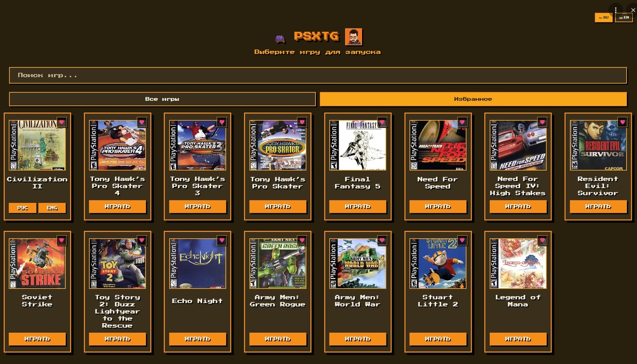This screenshot has height=364, width=637.
Task: Click heart icon on Legend of Mana
Action: tap(542, 240)
